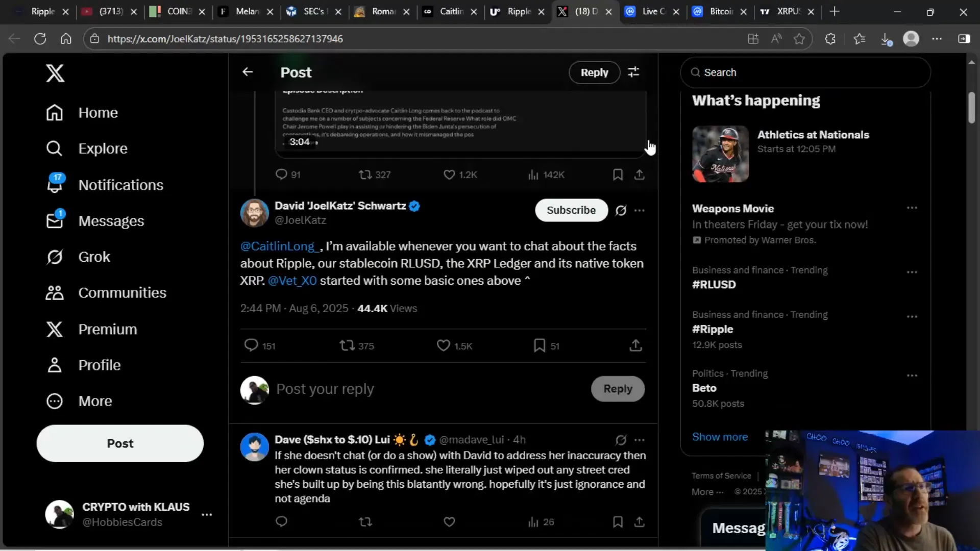Image resolution: width=980 pixels, height=551 pixels.
Task: Open Notifications with 17 badge
Action: (105, 185)
